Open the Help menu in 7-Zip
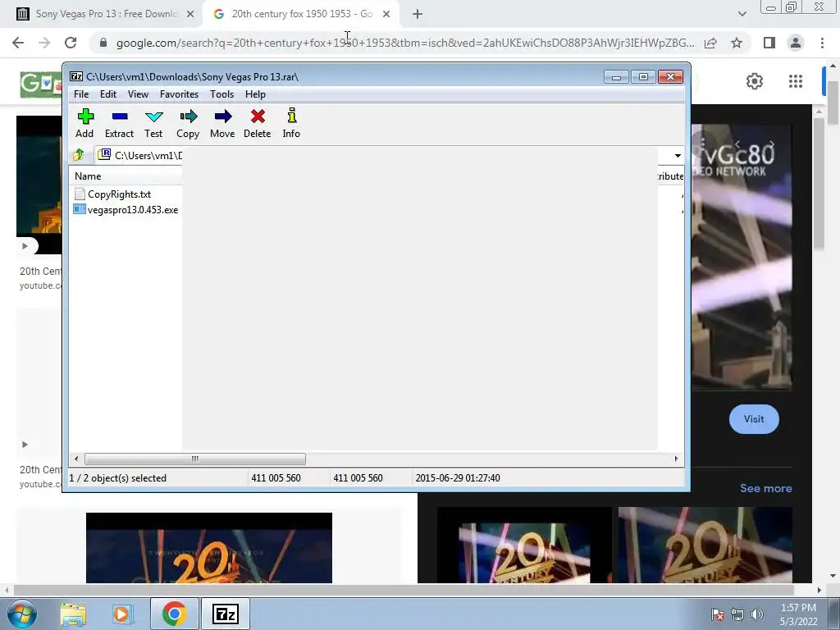The width and height of the screenshot is (840, 630). pyautogui.click(x=256, y=94)
